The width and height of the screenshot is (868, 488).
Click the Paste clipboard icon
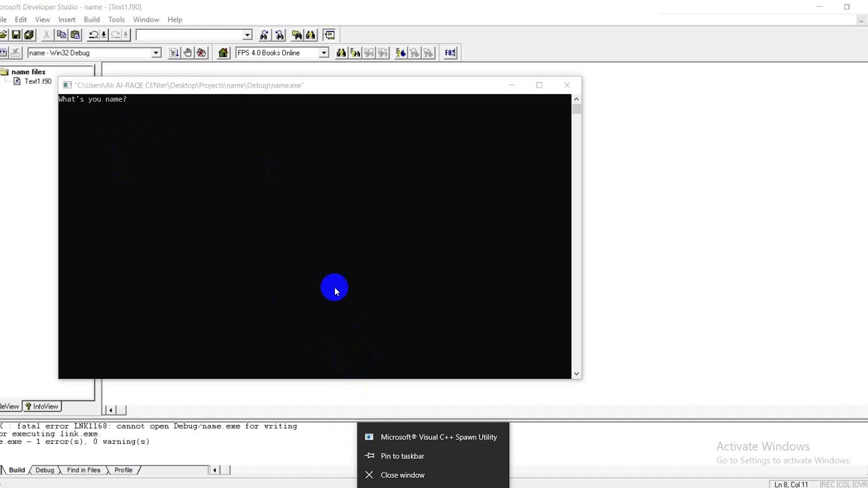75,35
